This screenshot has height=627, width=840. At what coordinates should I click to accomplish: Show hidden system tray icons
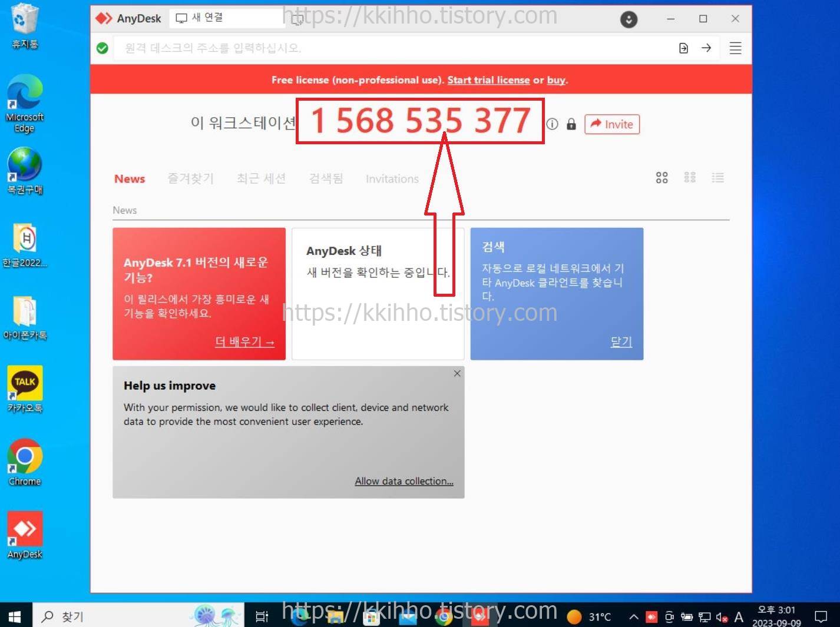click(x=634, y=617)
